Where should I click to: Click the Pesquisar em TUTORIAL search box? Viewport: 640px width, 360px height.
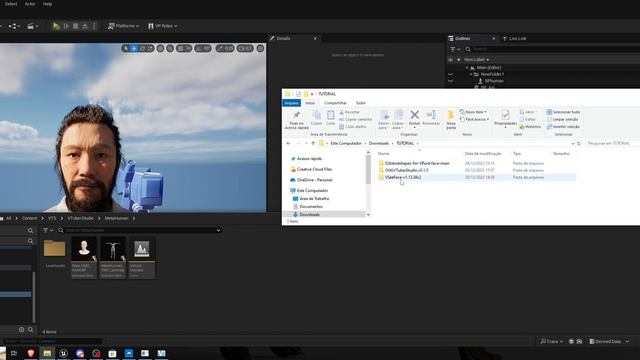pyautogui.click(x=612, y=144)
